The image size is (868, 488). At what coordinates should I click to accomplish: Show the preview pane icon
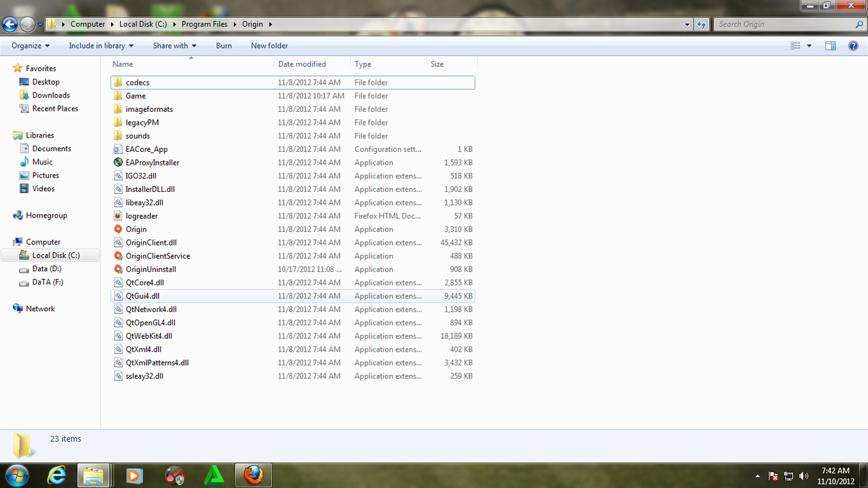tap(830, 45)
